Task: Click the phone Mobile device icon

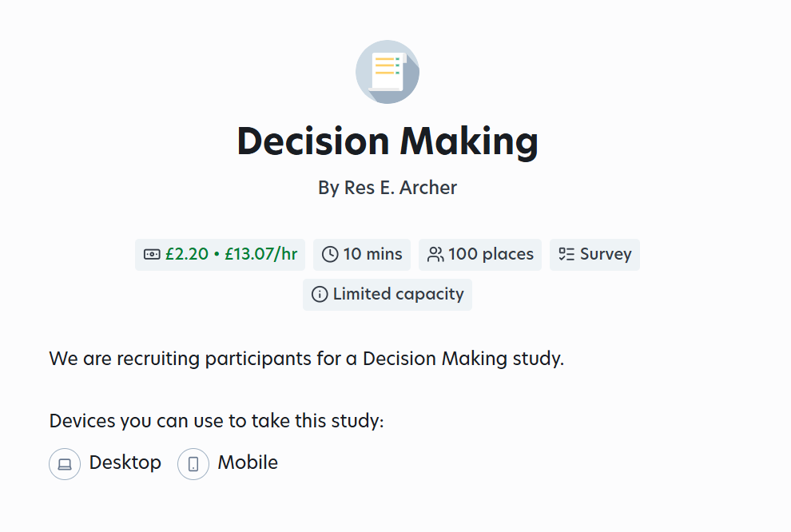Action: pos(193,464)
